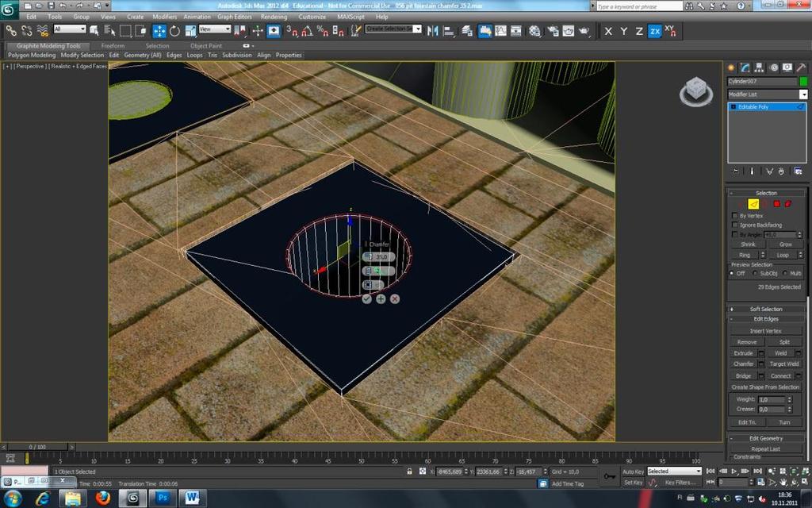Select Edge sub-object level icon
Image resolution: width=812 pixels, height=508 pixels.
point(753,204)
